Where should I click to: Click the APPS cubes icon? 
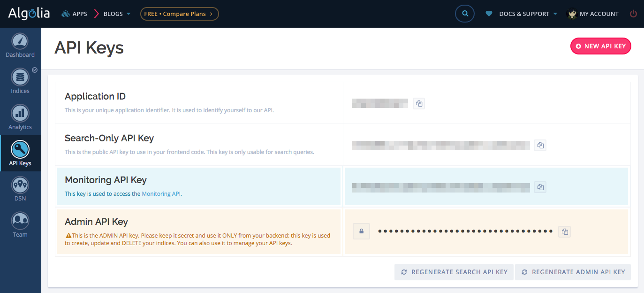66,14
